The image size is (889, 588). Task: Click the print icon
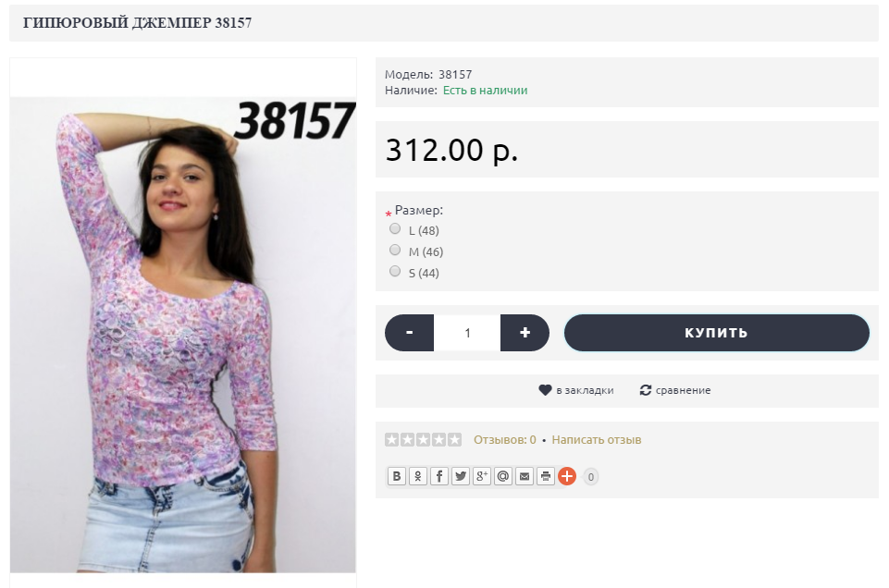(x=546, y=476)
